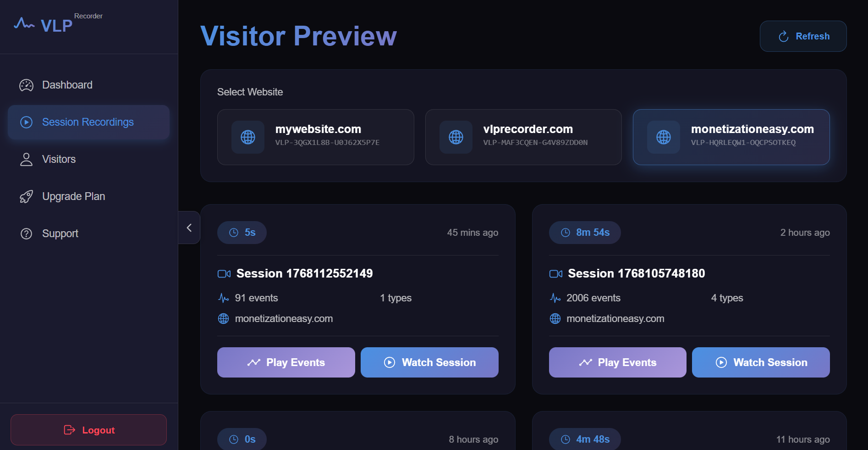
Task: Click globe icon on vlprecorder.com card
Action: click(x=456, y=137)
